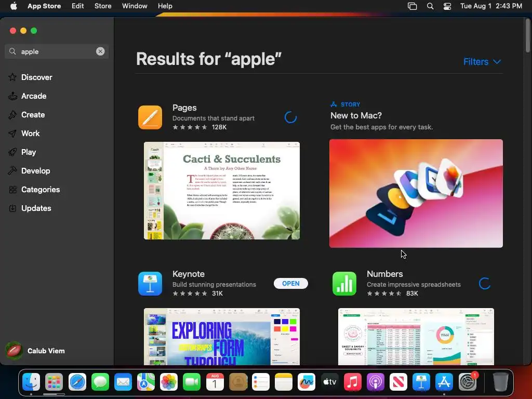Click the App Store icon in Dock
The image size is (532, 399).
pos(444,382)
